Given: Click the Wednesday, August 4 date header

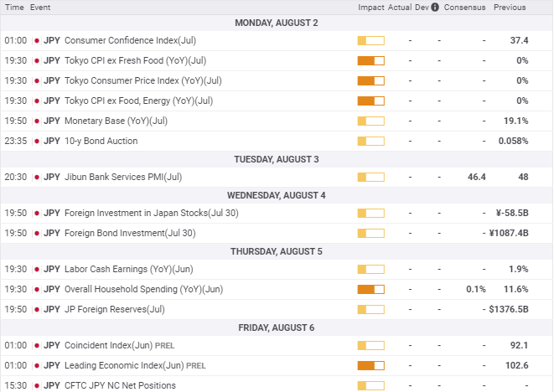Looking at the screenshot, I should [x=277, y=195].
